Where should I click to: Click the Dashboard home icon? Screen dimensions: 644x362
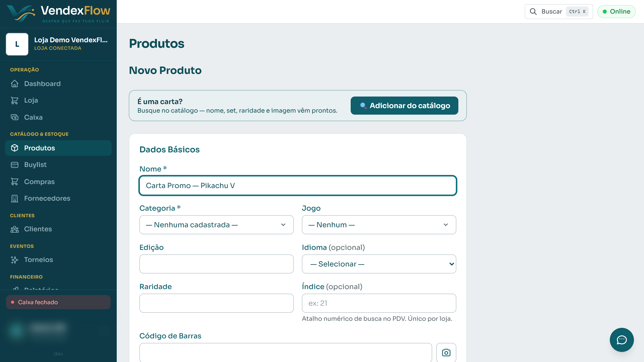point(15,84)
